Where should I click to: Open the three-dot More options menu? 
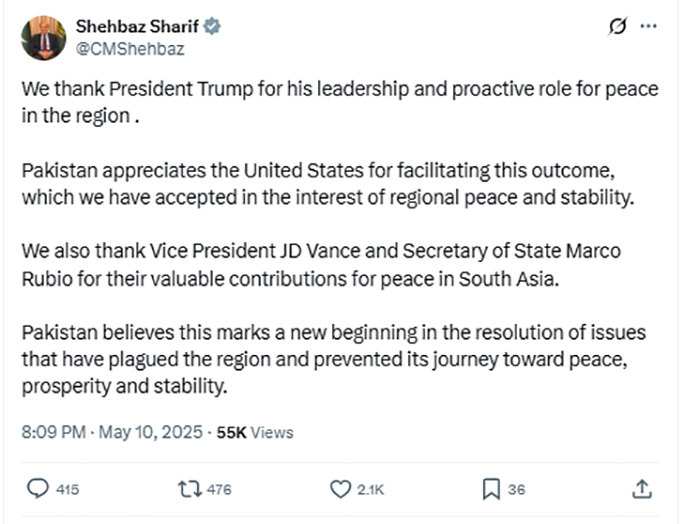click(x=648, y=26)
